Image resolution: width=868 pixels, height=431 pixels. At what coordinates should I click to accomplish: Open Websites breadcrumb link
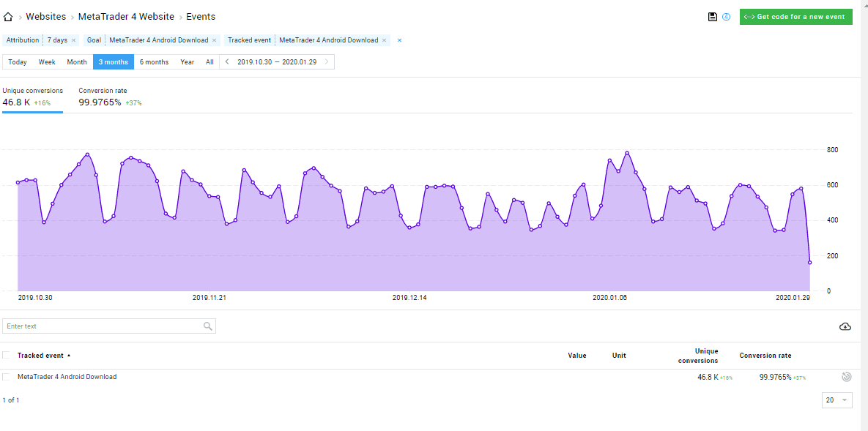coord(46,17)
